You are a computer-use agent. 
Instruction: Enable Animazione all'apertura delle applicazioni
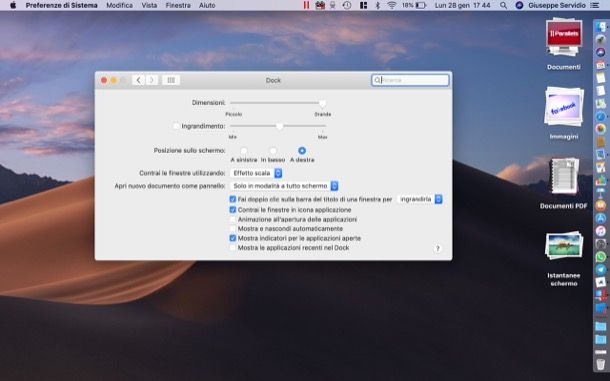(233, 219)
